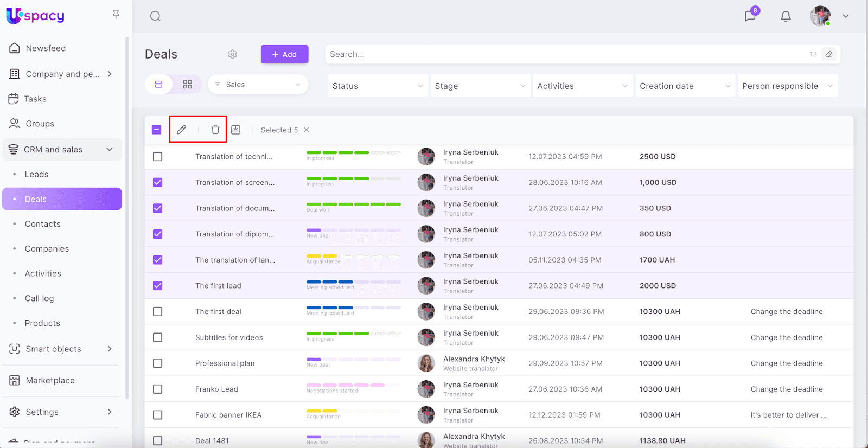The height and width of the screenshot is (448, 868).
Task: Click the pencil edit icon for selected deals
Action: coord(181,130)
